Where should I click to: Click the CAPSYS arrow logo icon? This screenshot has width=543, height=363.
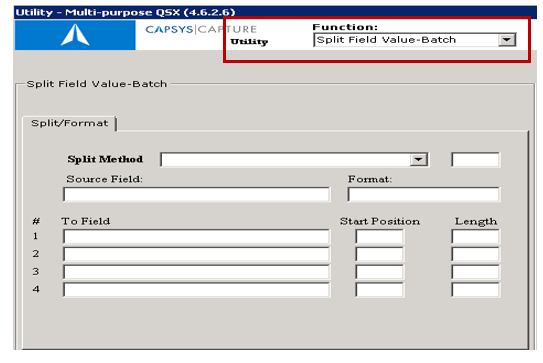tap(75, 35)
